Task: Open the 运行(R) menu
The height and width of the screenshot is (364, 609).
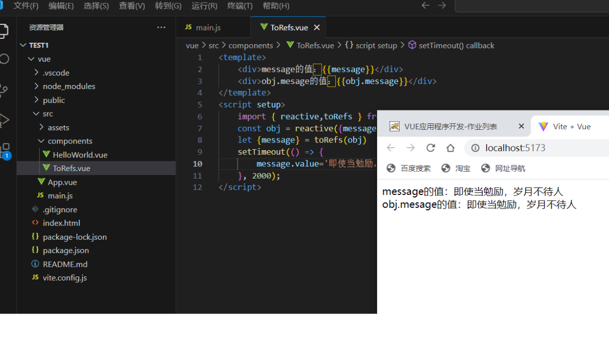Action: click(x=204, y=6)
